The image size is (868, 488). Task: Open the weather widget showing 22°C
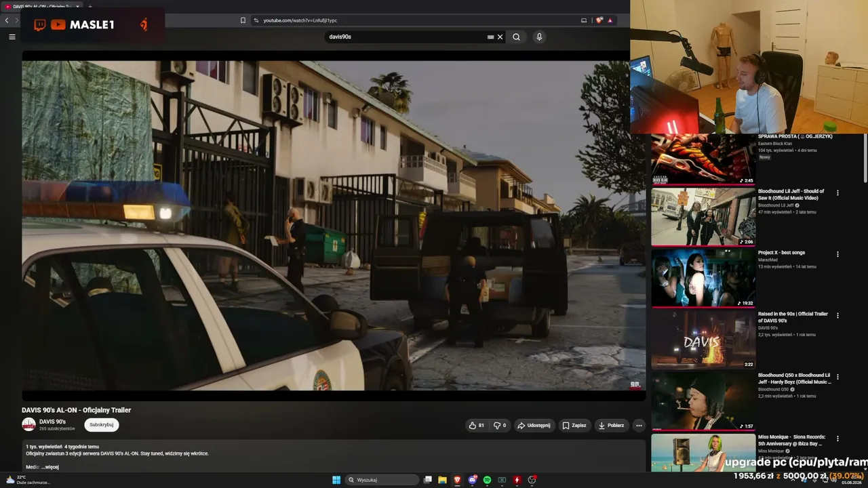[27, 480]
